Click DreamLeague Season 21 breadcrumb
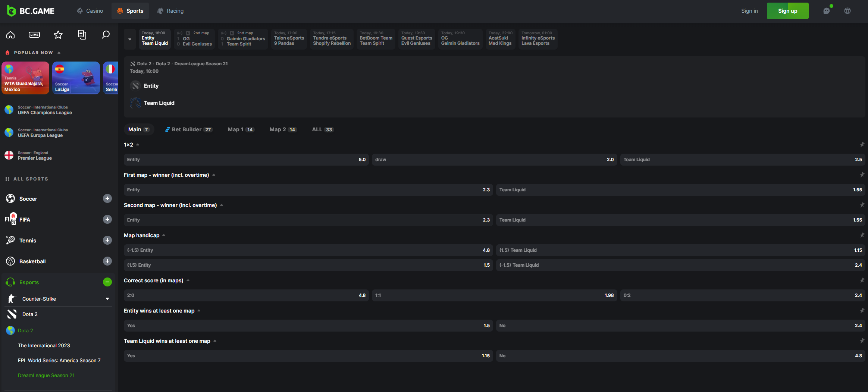 click(201, 64)
